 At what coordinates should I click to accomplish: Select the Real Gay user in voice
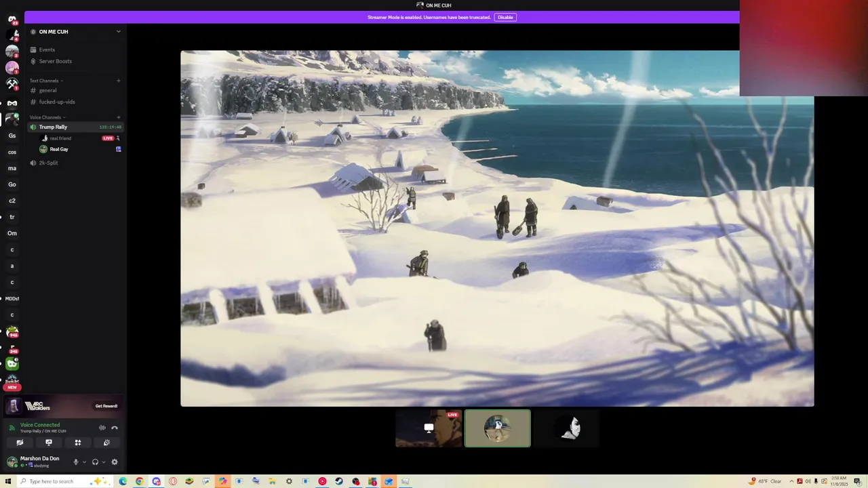(x=59, y=149)
